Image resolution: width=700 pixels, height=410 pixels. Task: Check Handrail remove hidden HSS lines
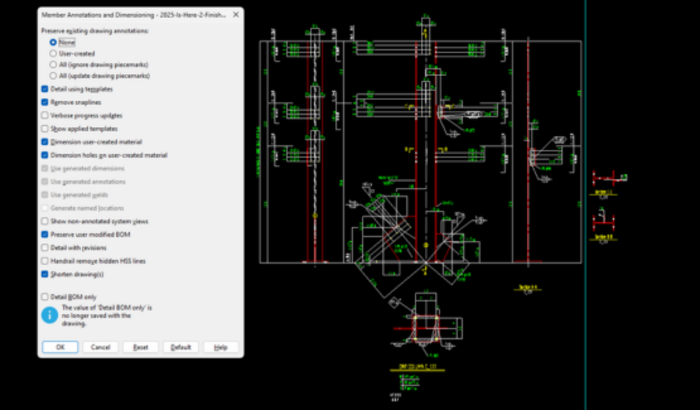click(45, 260)
